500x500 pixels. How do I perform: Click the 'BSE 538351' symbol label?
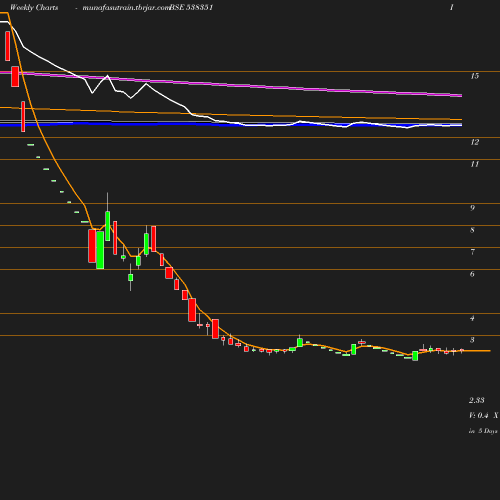[191, 7]
